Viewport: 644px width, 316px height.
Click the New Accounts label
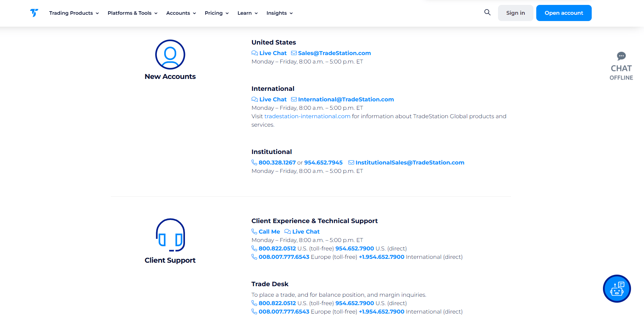point(170,76)
